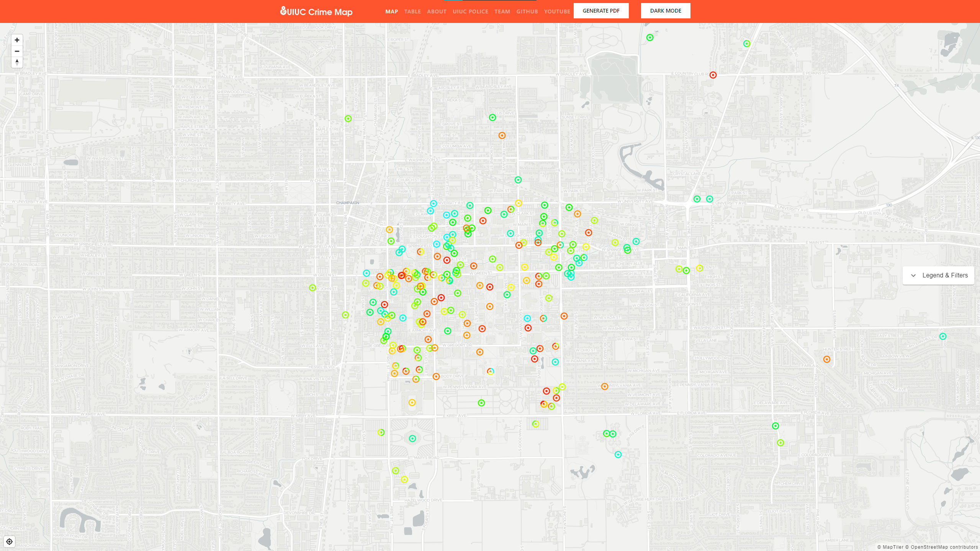980x551 pixels.
Task: Enable DARK MODE
Action: pyautogui.click(x=666, y=11)
